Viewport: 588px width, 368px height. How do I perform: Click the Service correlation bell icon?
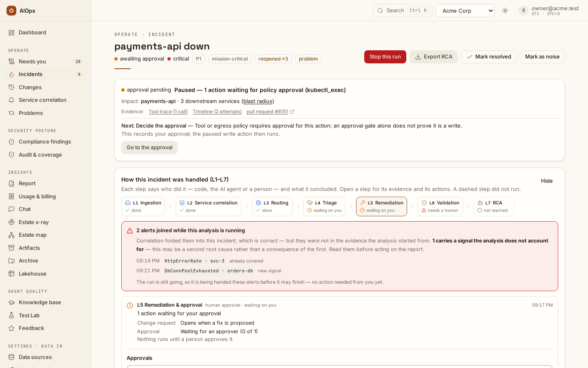click(11, 100)
